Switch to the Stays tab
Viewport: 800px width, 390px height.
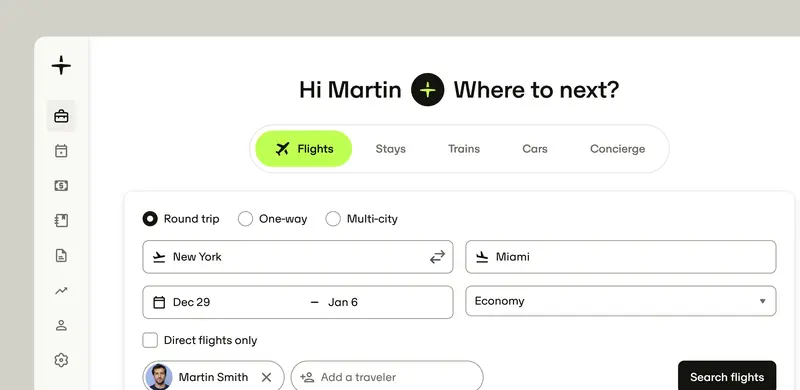(391, 149)
